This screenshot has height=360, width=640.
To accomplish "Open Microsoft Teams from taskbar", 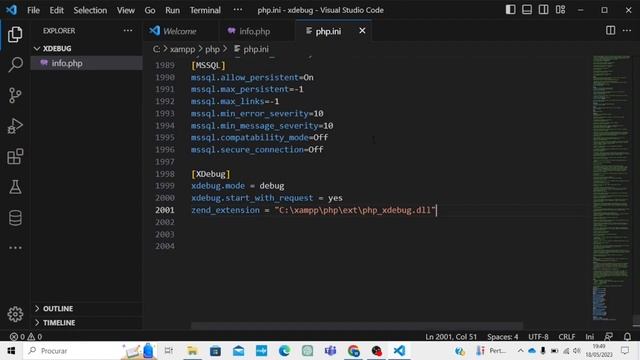I will 330,351.
